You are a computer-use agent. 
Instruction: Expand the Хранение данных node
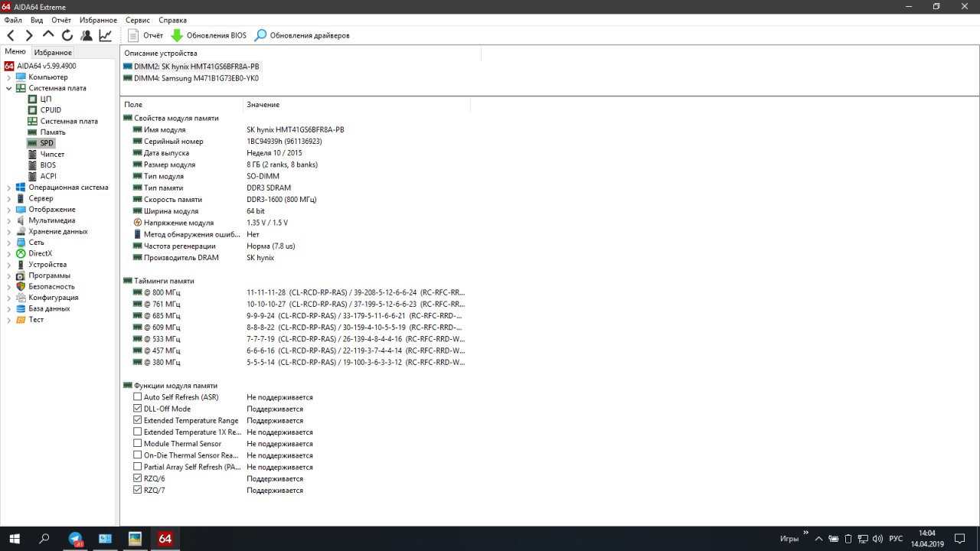click(x=9, y=231)
